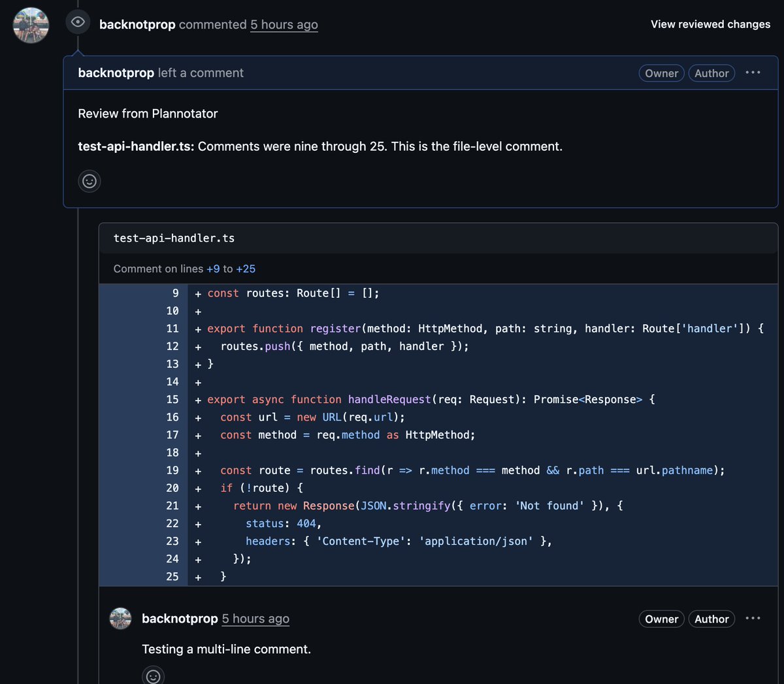Click Owner badge on multi-line comment
Image resolution: width=784 pixels, height=684 pixels.
pos(661,619)
